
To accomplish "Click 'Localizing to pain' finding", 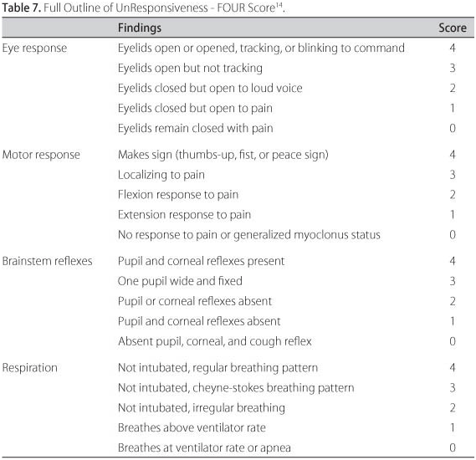I will pos(161,175).
